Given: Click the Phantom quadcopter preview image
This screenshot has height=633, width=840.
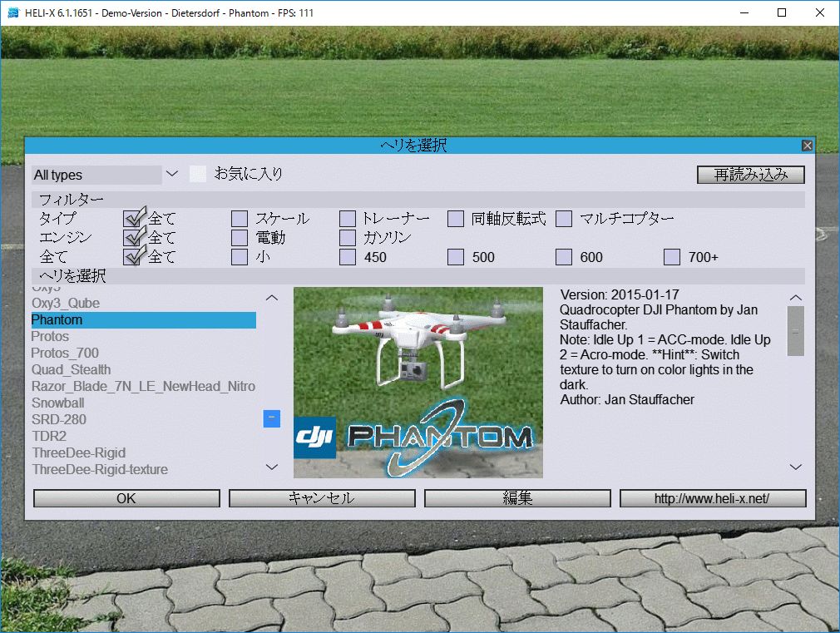Looking at the screenshot, I should pyautogui.click(x=418, y=382).
